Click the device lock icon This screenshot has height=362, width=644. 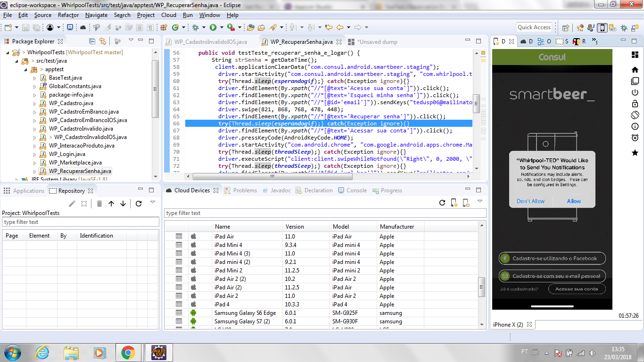click(635, 104)
